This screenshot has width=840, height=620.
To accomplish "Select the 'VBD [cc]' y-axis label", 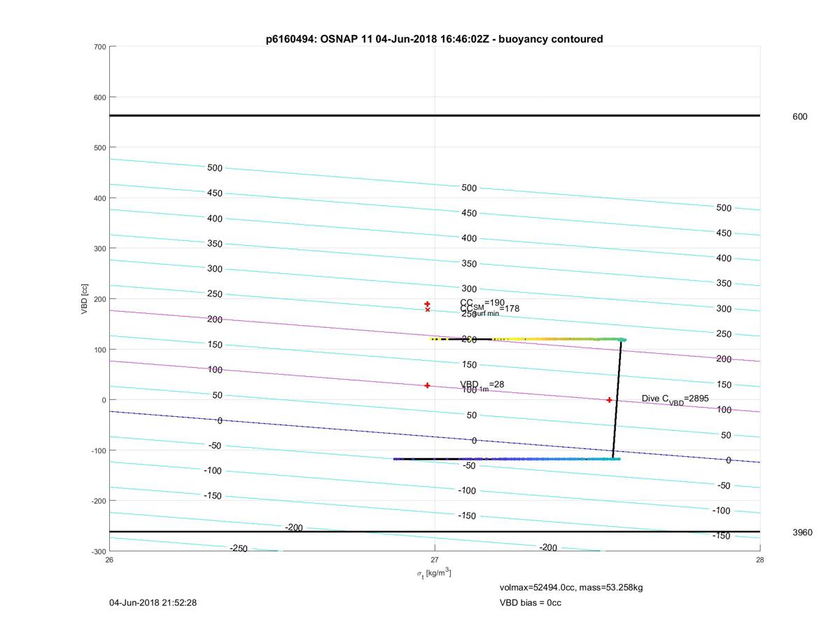I will (85, 299).
